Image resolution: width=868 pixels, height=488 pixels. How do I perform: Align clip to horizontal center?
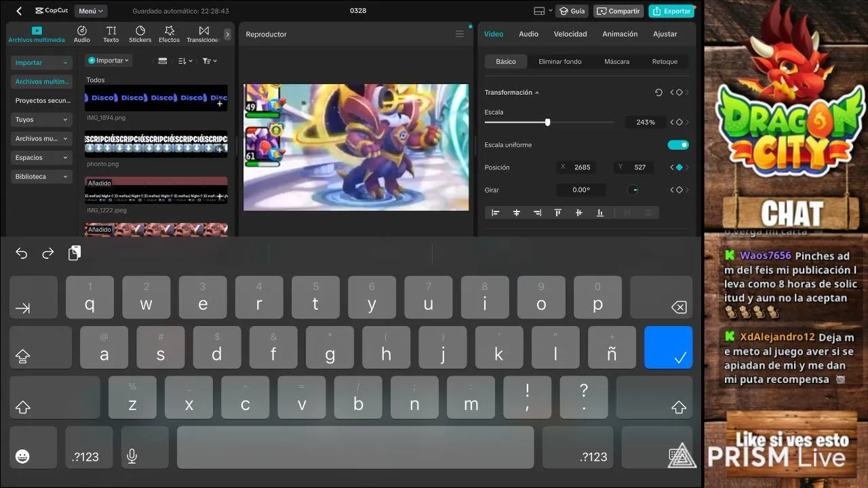pyautogui.click(x=517, y=213)
